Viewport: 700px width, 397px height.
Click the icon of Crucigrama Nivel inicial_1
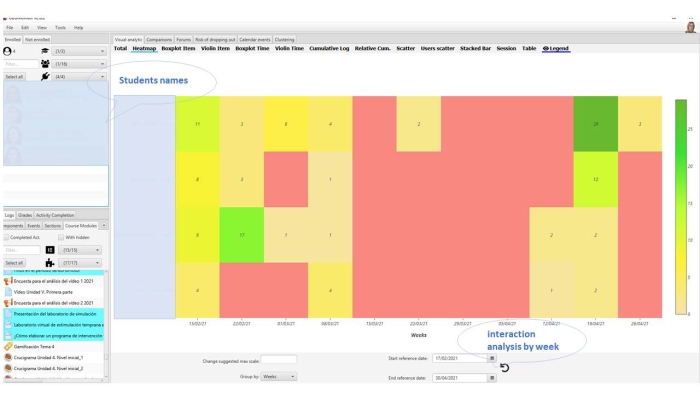coord(8,357)
